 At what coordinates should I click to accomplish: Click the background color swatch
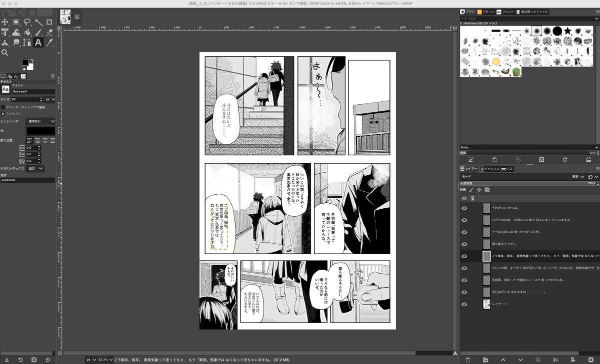point(31,67)
